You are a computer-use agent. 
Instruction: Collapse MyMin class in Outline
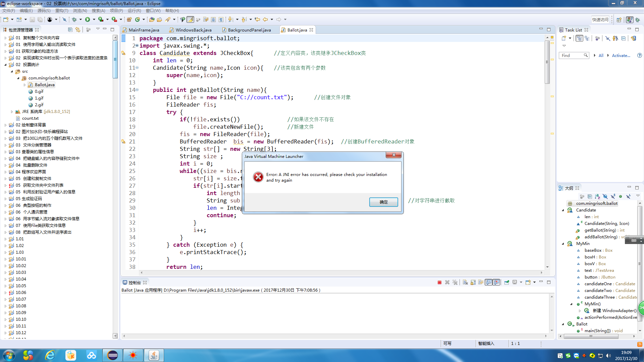(563, 244)
